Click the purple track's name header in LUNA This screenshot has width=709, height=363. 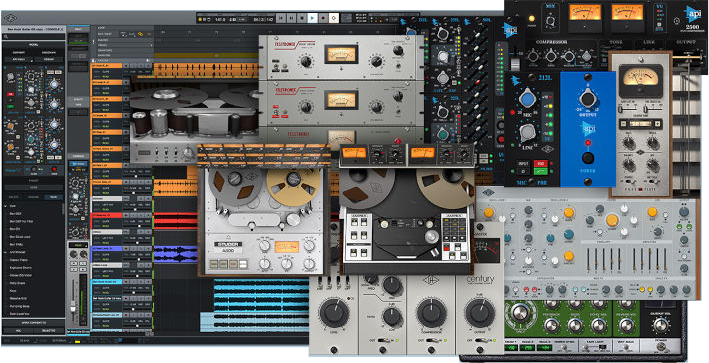107,248
